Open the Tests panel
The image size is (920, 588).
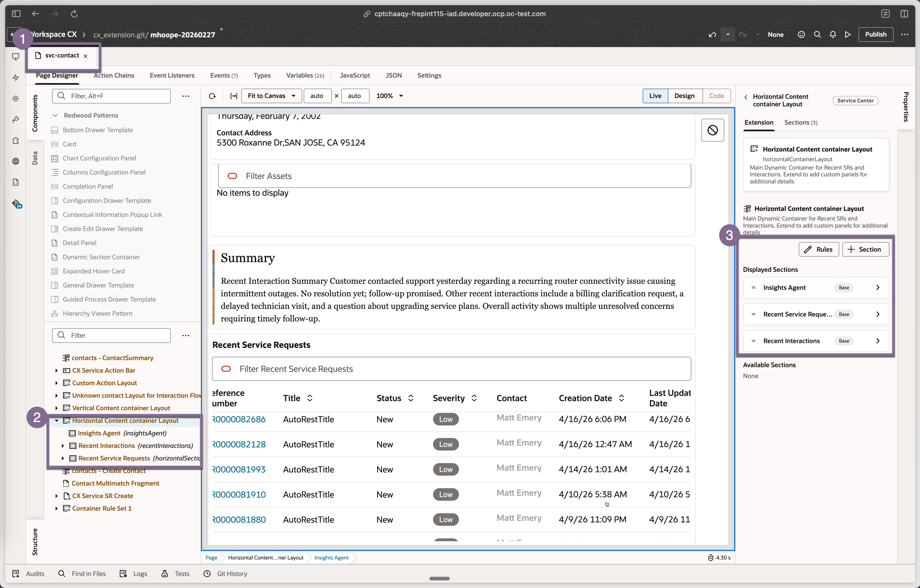[x=175, y=574]
